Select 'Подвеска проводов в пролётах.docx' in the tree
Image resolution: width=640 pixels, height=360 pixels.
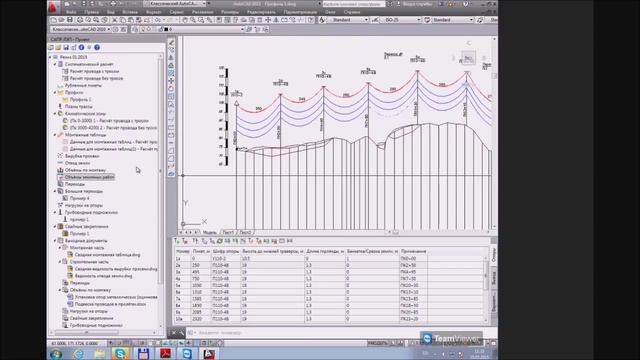[x=110, y=304]
